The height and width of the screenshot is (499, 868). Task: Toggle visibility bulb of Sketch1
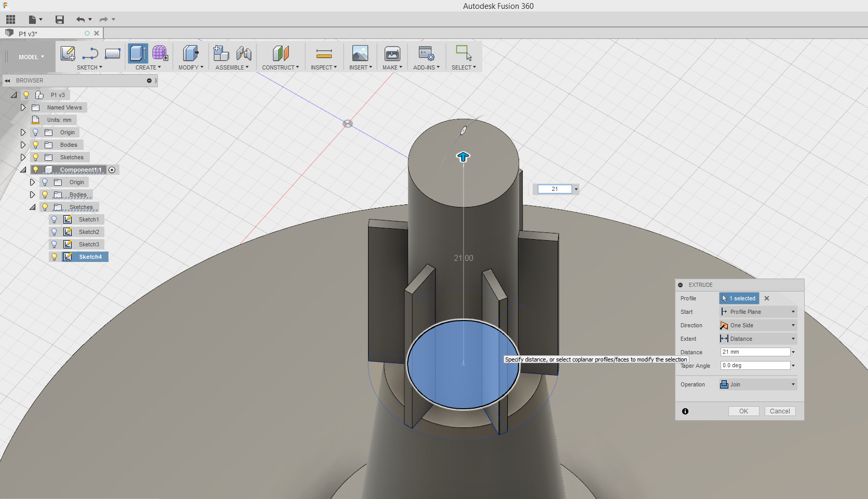click(x=54, y=219)
